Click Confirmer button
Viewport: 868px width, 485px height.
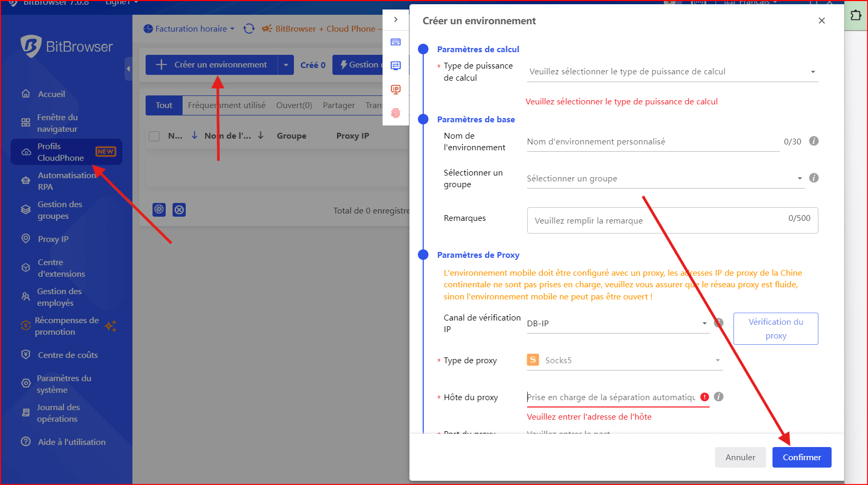pyautogui.click(x=802, y=457)
